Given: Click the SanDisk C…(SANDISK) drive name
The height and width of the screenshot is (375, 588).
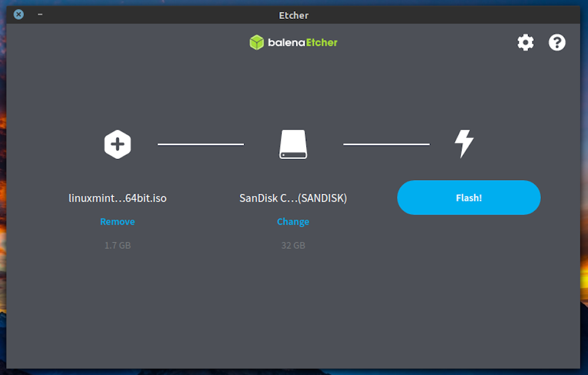Looking at the screenshot, I should click(293, 198).
